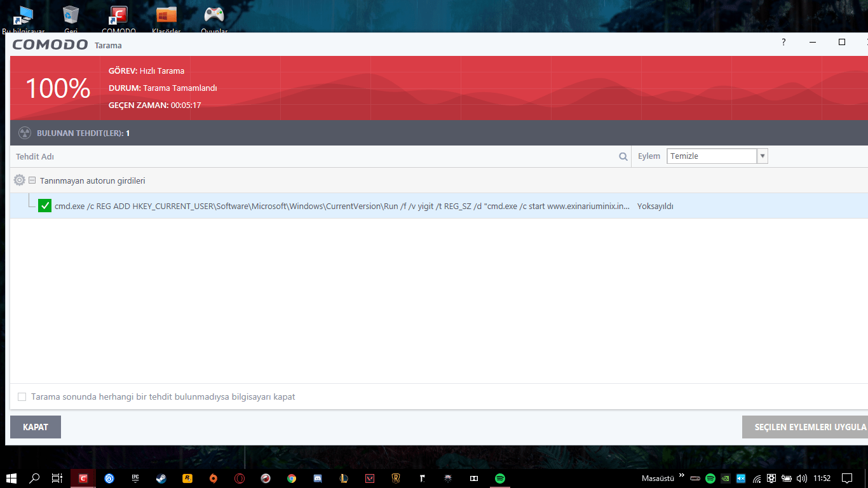Click the 100% scan progress indicator

point(58,88)
